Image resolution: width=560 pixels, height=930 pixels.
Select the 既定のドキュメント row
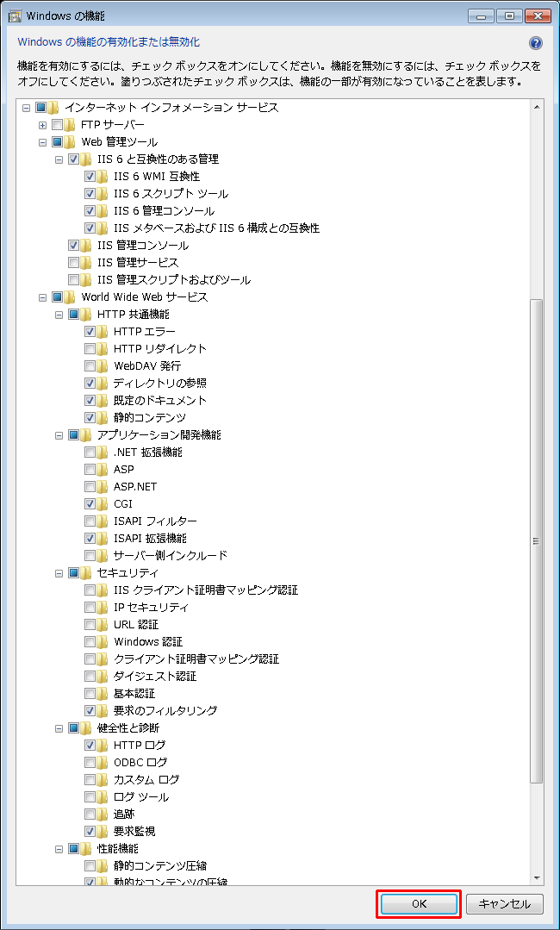pyautogui.click(x=160, y=400)
